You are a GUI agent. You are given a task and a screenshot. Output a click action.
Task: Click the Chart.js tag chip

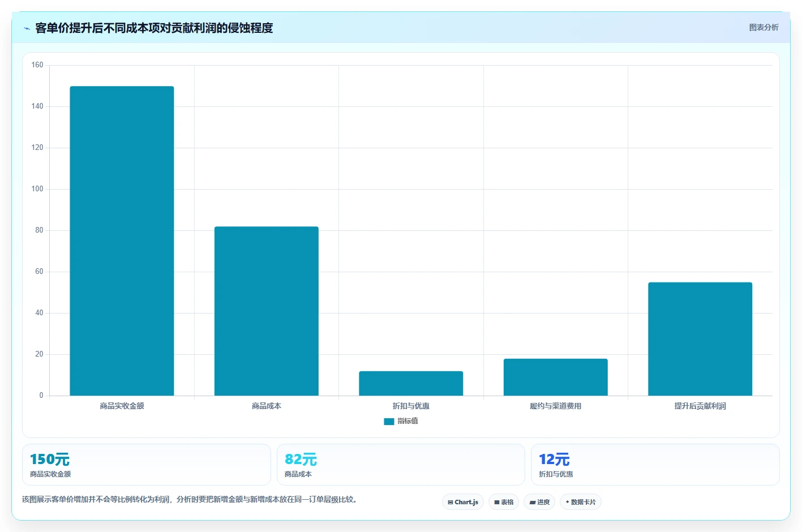click(463, 502)
